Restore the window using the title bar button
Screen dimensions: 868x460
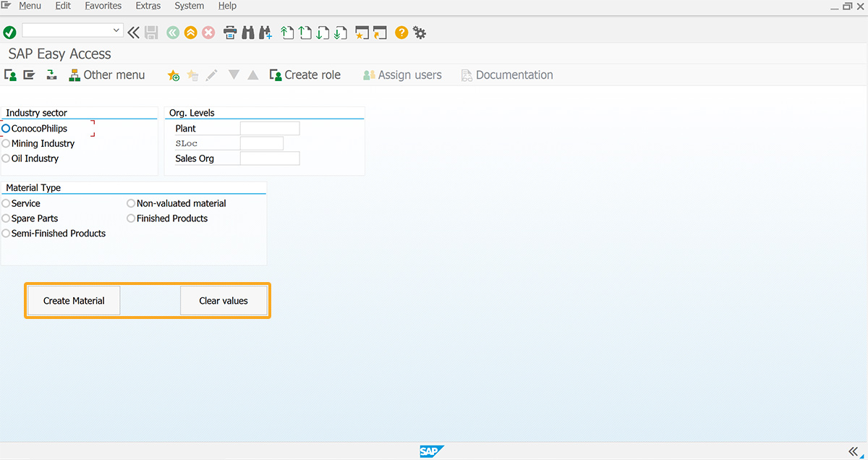pyautogui.click(x=847, y=6)
